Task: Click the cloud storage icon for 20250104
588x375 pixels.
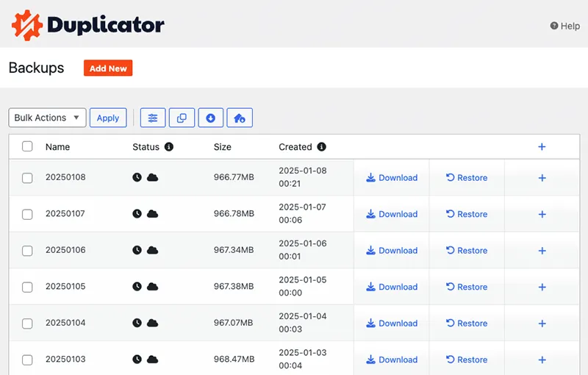Action: pos(152,323)
